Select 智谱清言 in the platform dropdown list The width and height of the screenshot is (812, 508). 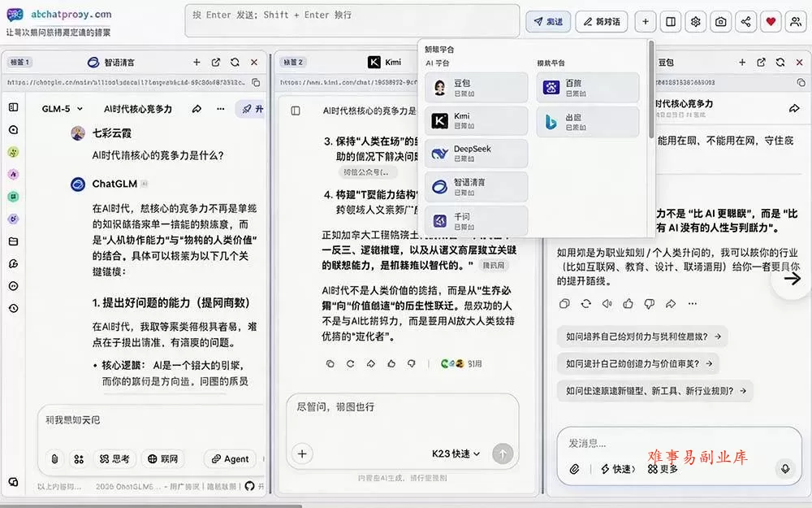click(x=477, y=187)
